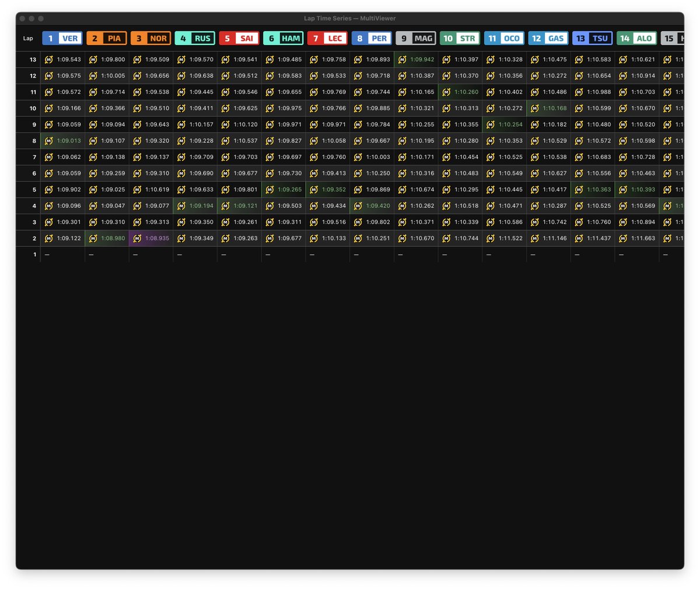Click NOR's lap time 1:09.137

click(x=157, y=157)
